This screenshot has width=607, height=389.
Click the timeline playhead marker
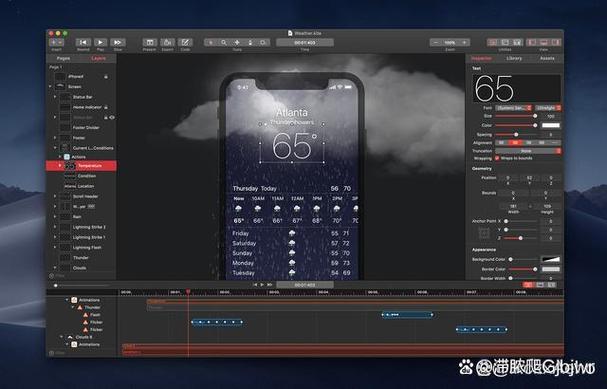point(188,292)
